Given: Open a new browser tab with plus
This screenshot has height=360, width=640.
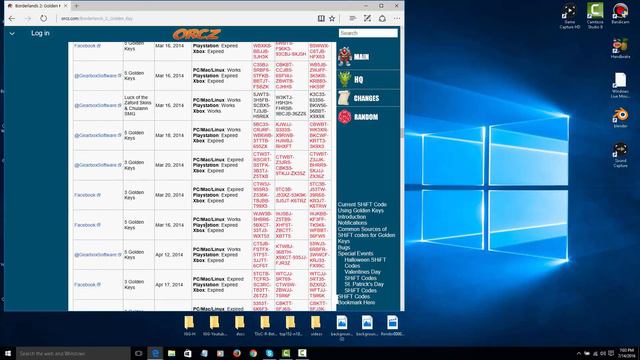Looking at the screenshot, I should [x=76, y=6].
